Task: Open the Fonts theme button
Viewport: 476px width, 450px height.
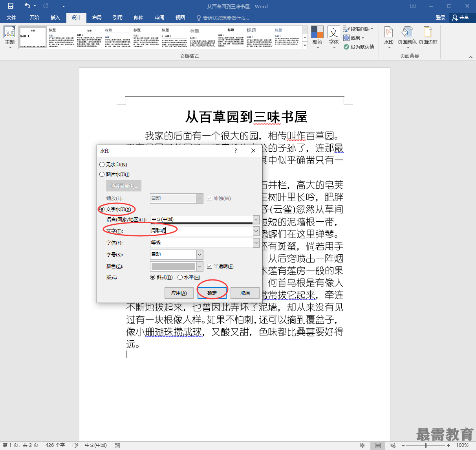Action: [x=334, y=37]
